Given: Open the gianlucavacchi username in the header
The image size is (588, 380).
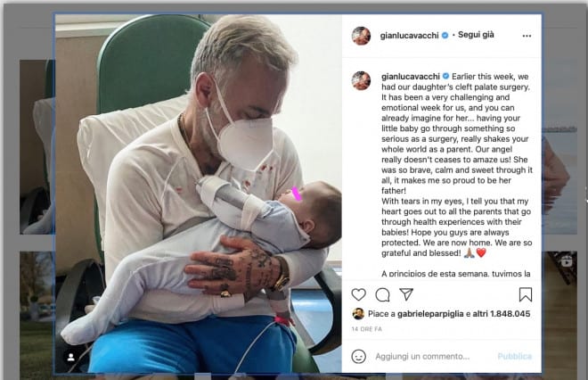Looking at the screenshot, I should (409, 36).
